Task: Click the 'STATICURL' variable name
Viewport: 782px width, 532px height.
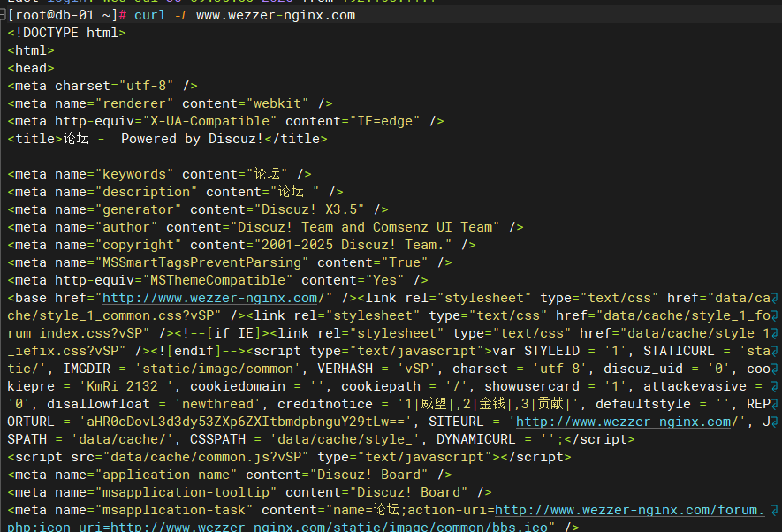Action: pos(679,351)
